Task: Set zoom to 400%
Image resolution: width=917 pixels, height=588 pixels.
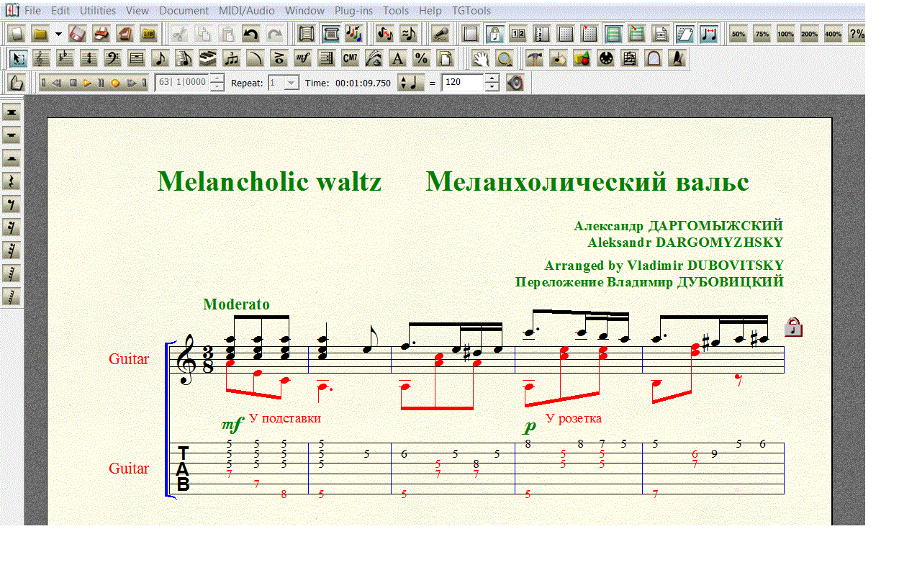Action: tap(834, 34)
